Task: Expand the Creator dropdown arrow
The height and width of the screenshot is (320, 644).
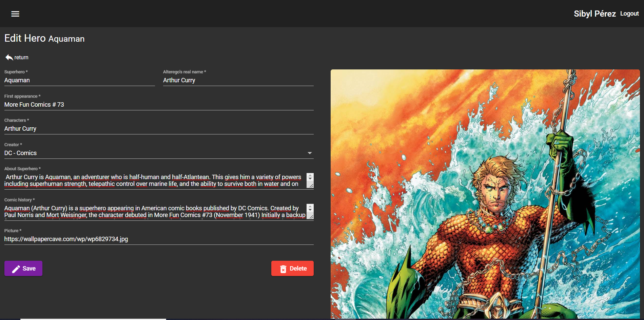Action: click(x=310, y=153)
